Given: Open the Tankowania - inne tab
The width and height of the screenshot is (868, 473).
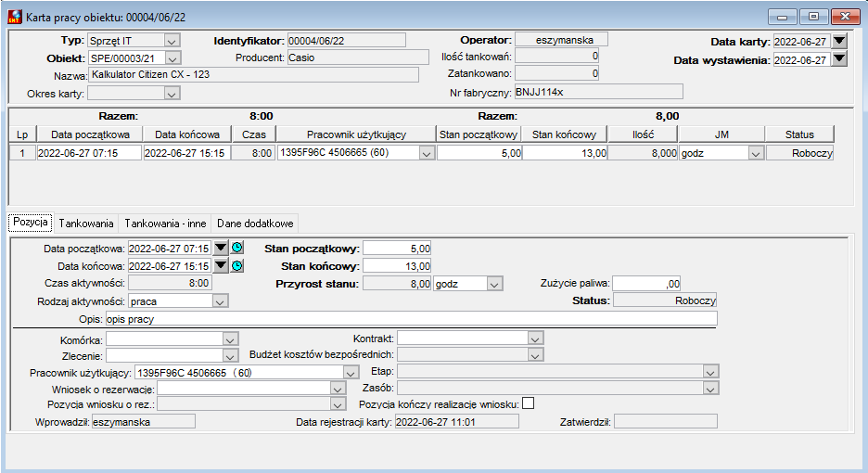Looking at the screenshot, I should tap(165, 224).
